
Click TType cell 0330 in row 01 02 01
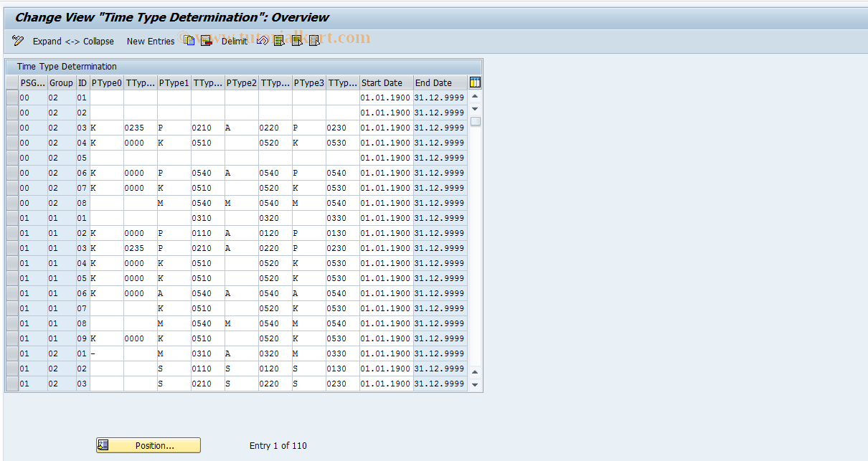tap(343, 353)
